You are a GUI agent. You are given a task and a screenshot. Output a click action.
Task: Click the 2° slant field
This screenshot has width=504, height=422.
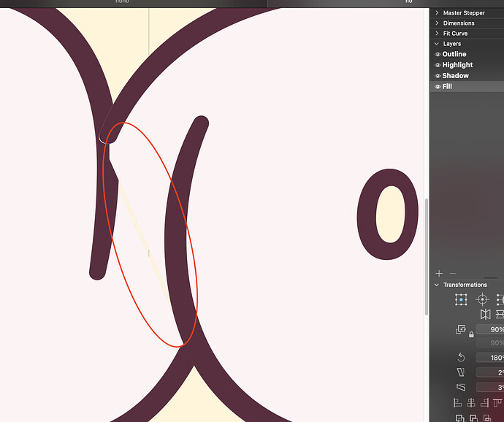point(490,372)
